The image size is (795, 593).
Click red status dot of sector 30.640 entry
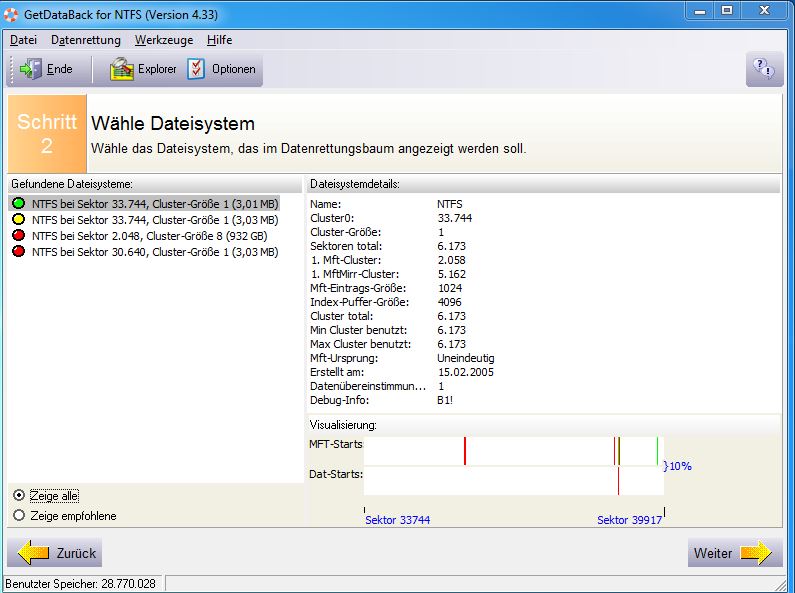tap(19, 251)
